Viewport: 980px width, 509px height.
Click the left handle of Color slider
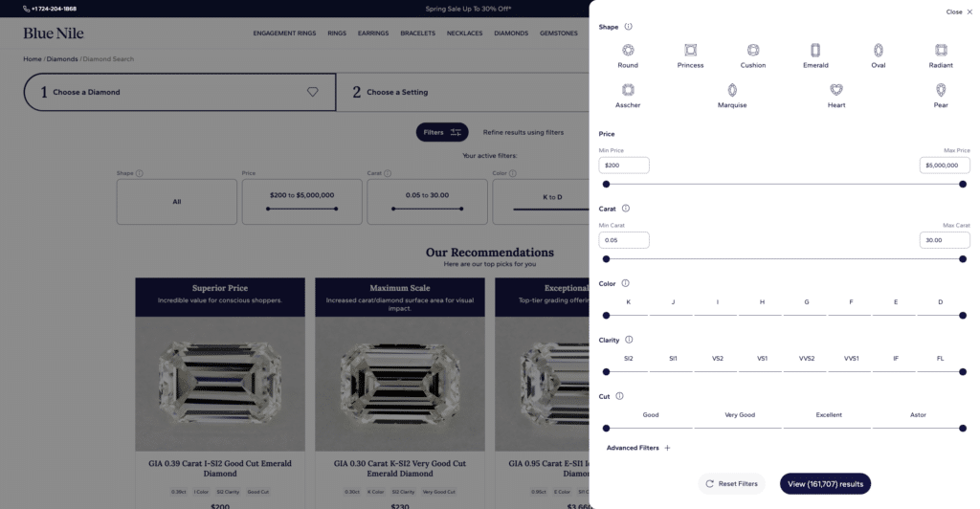click(x=606, y=316)
